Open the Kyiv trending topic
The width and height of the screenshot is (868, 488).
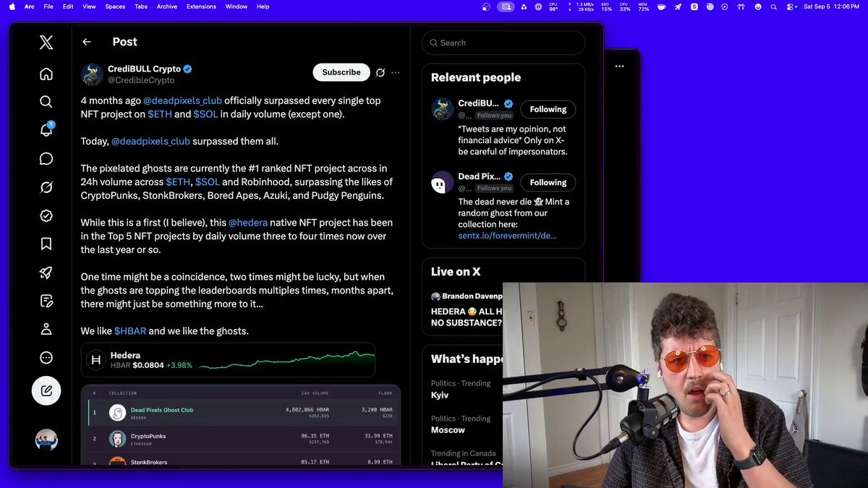coord(440,395)
